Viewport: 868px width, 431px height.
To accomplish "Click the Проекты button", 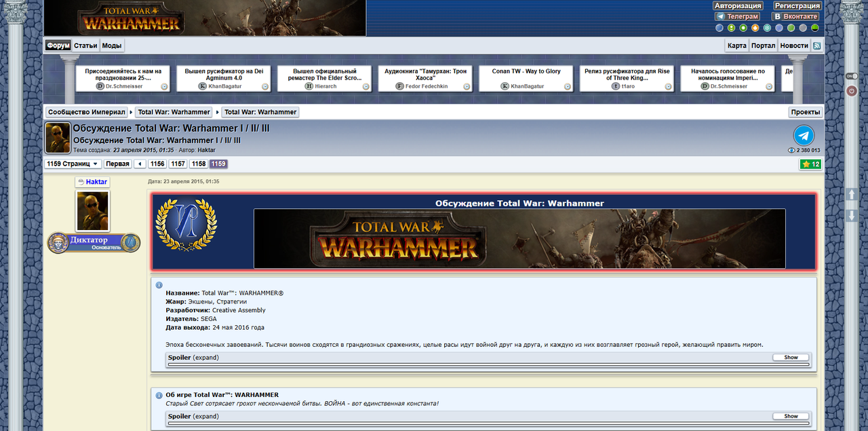I will click(x=806, y=112).
